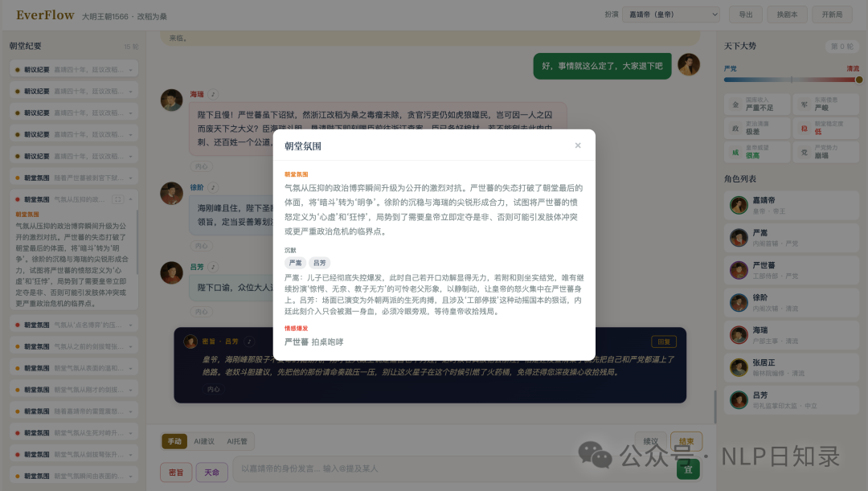This screenshot has height=491, width=868.
Task: Select the 严嵩 tag in the dialog
Action: pos(295,263)
